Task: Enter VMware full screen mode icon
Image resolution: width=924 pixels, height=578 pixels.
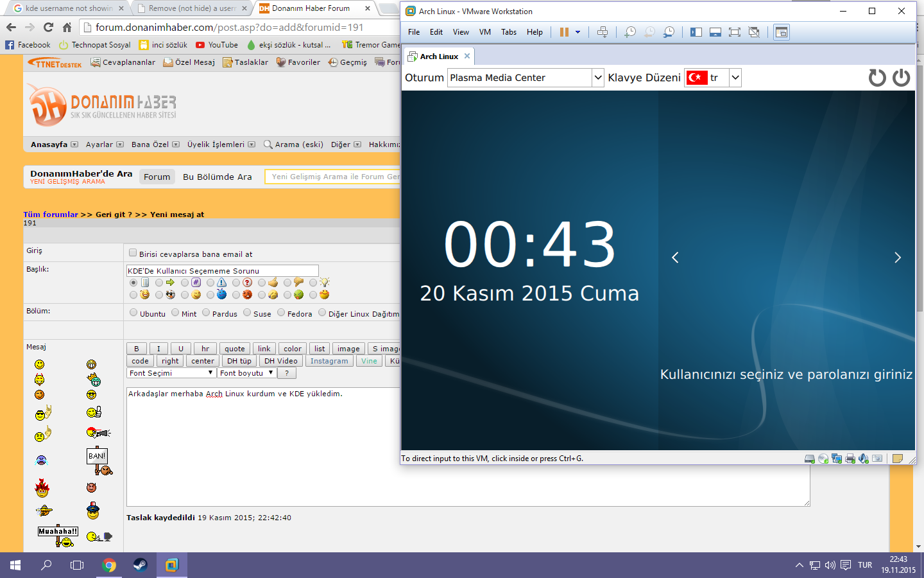Action: pyautogui.click(x=735, y=32)
